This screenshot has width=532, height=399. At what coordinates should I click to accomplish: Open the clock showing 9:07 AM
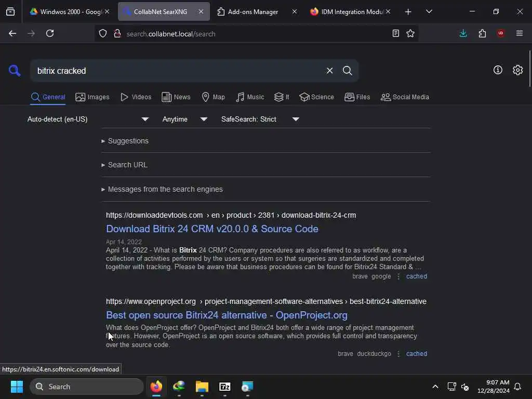pyautogui.click(x=494, y=387)
